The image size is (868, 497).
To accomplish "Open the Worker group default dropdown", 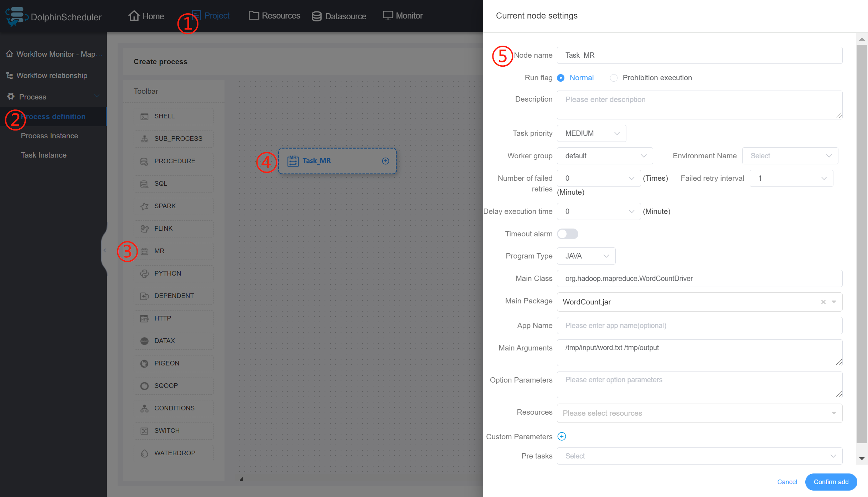I will pyautogui.click(x=605, y=156).
